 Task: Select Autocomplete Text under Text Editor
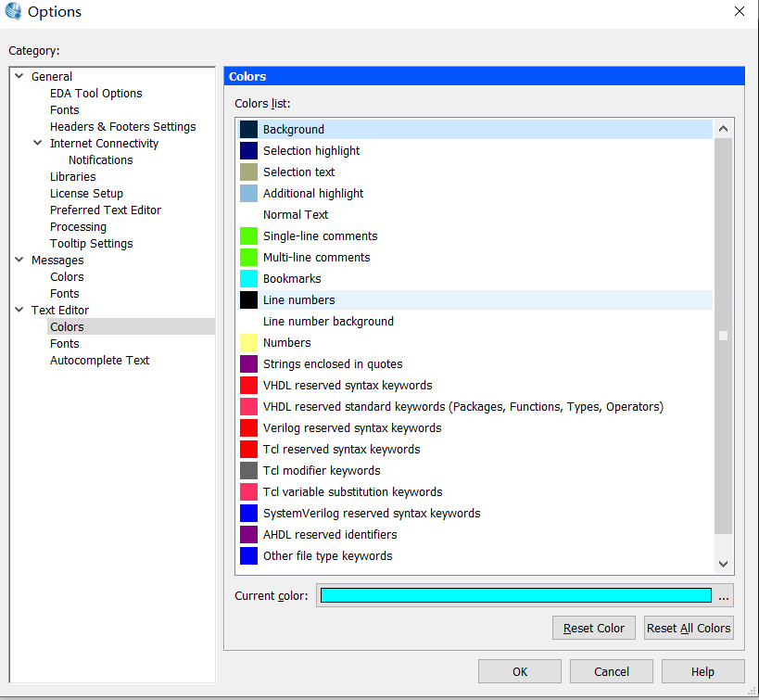[99, 360]
